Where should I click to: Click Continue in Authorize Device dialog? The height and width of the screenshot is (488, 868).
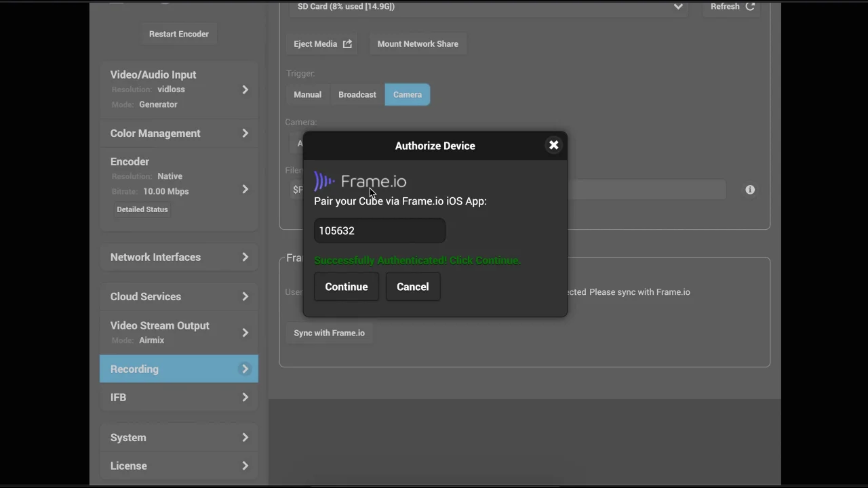click(347, 287)
